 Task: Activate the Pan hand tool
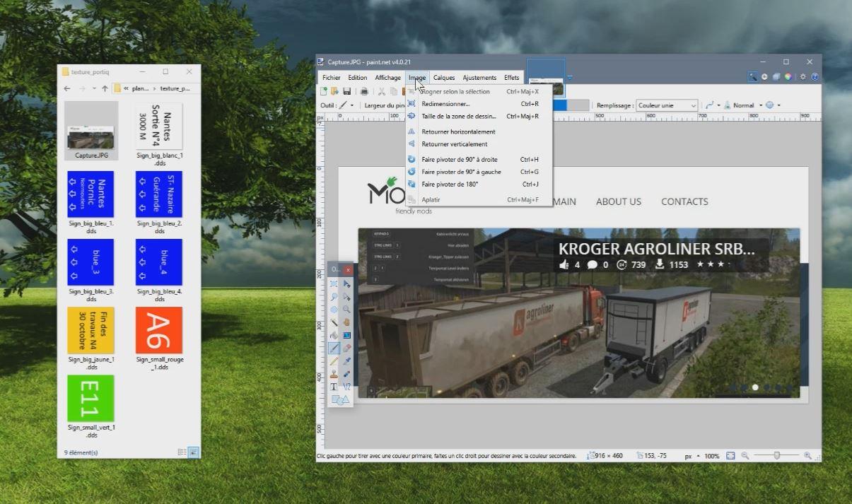pyautogui.click(x=347, y=322)
